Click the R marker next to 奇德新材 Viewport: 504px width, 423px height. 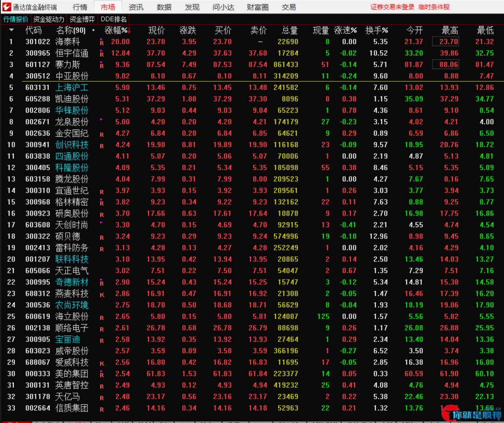point(102,283)
